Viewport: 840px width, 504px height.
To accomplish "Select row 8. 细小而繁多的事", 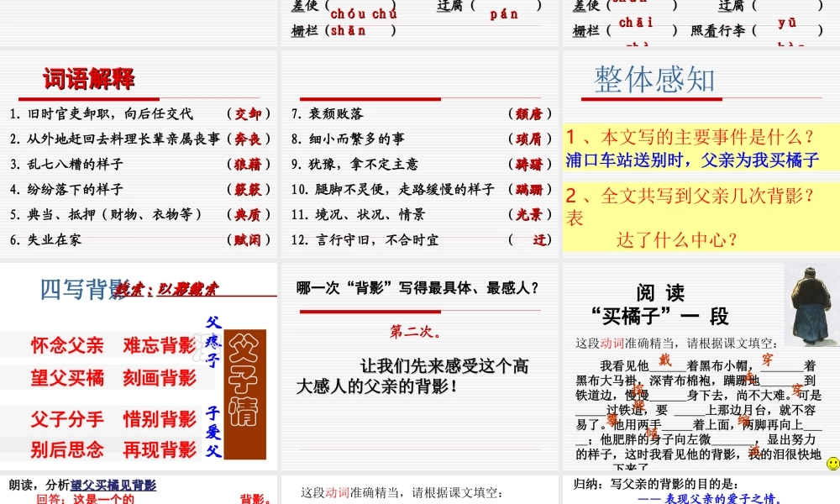I will click(x=421, y=139).
